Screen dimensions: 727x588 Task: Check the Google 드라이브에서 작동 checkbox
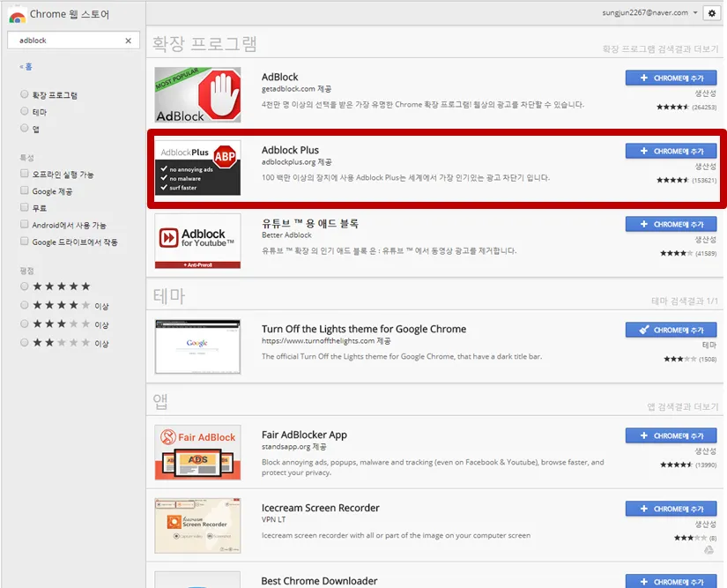(x=24, y=241)
